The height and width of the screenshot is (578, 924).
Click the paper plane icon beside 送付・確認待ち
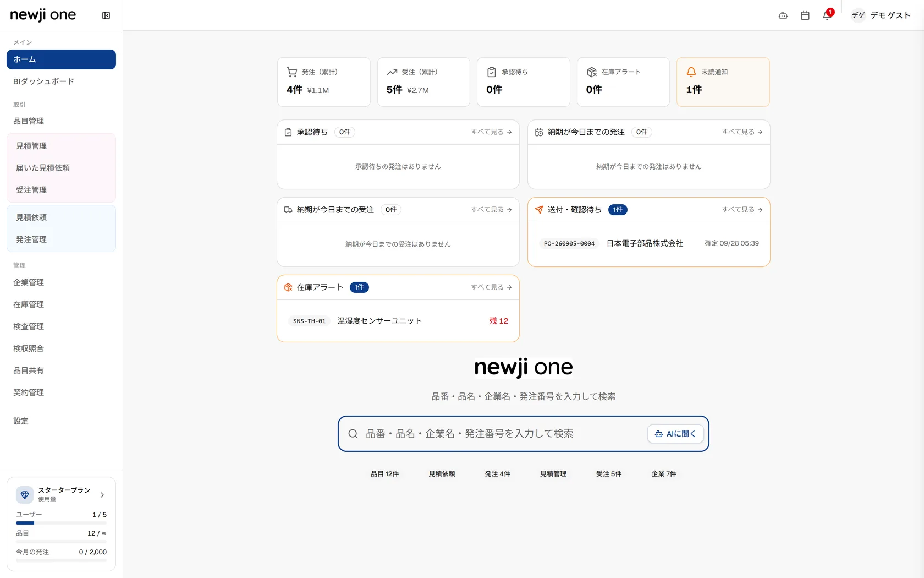539,210
